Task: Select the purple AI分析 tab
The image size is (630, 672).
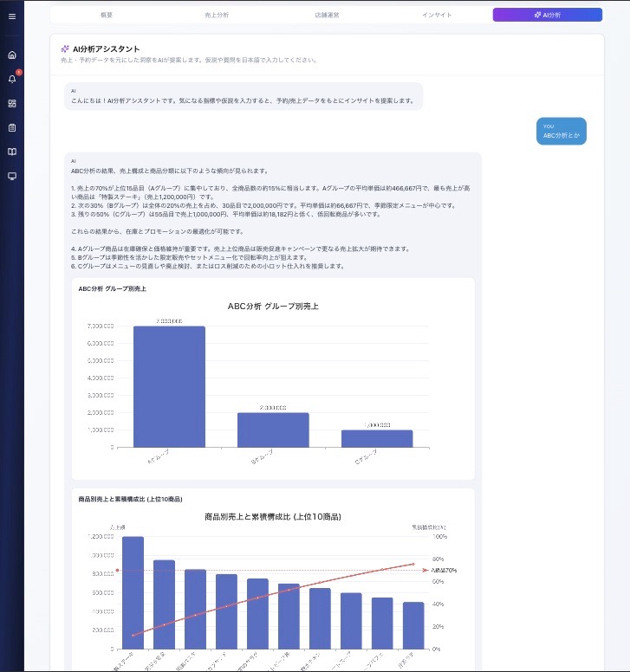Action: [x=547, y=15]
